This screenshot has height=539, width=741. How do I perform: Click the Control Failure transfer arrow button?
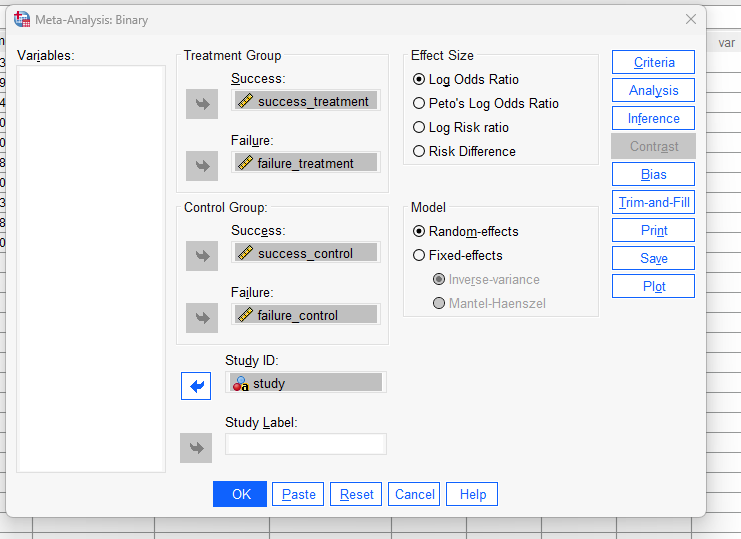tap(202, 317)
